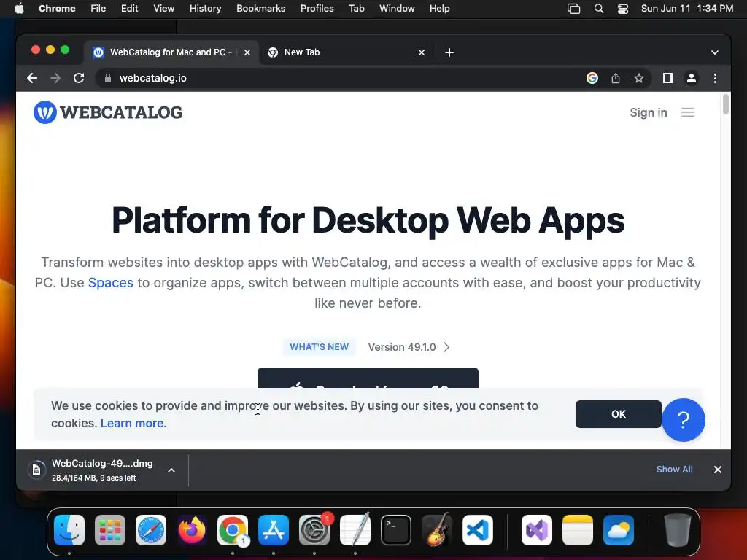747x560 pixels.
Task: Toggle the Chrome side panel
Action: [x=668, y=78]
